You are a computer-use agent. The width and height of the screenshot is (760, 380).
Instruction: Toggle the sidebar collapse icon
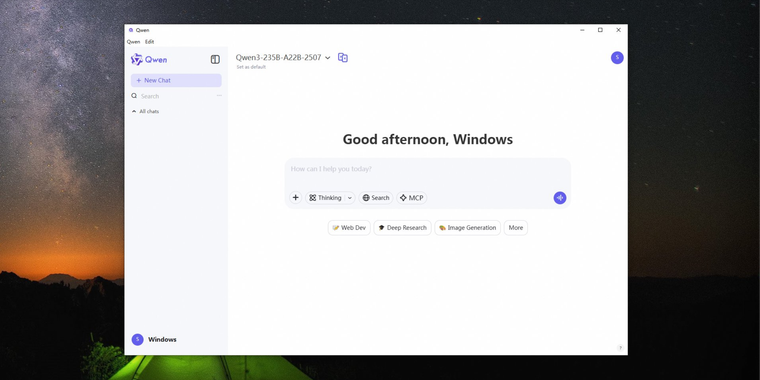(215, 60)
